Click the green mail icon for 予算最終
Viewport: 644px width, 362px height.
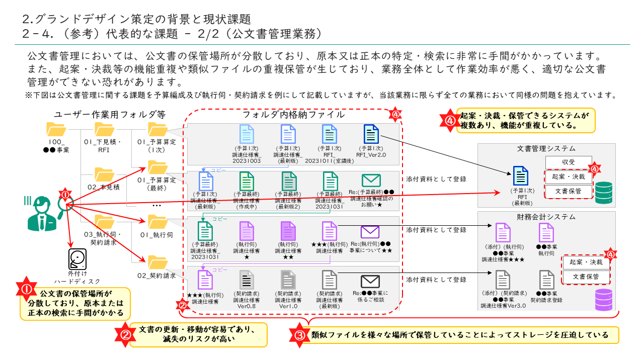coord(371,180)
